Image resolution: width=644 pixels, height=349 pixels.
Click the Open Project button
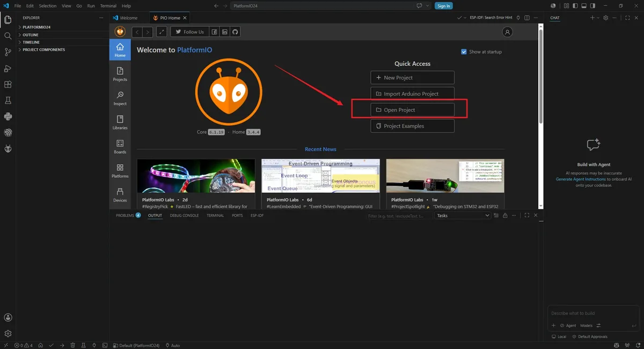pyautogui.click(x=412, y=110)
